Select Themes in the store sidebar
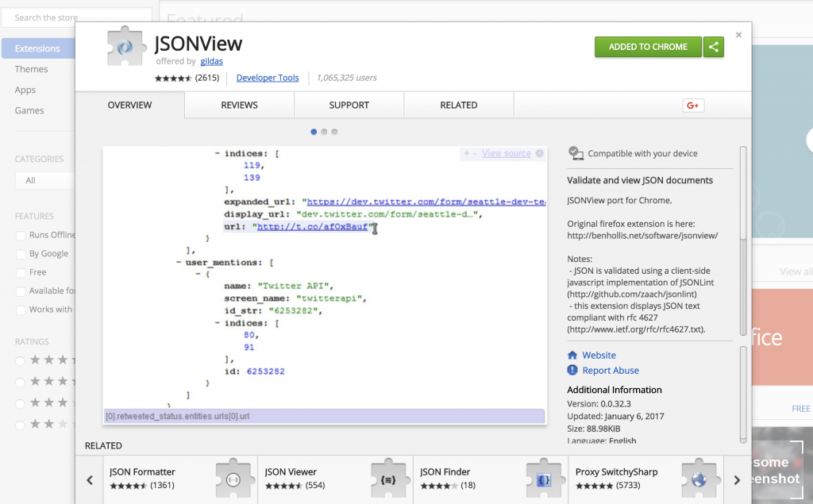This screenshot has height=504, width=813. click(x=31, y=69)
